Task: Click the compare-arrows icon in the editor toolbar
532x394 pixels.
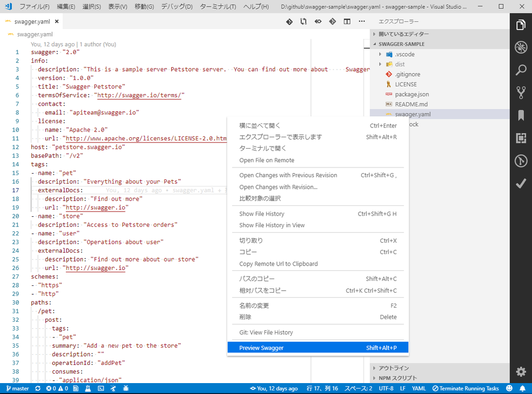Action: [x=303, y=21]
